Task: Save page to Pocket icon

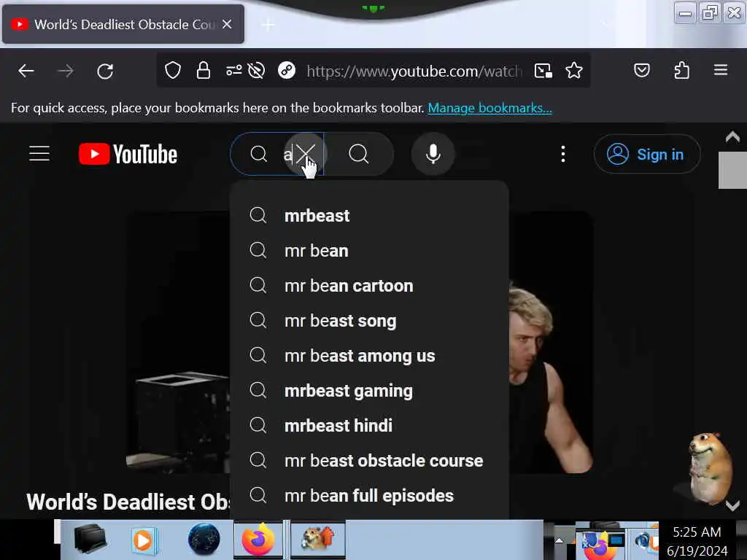Action: coord(642,71)
